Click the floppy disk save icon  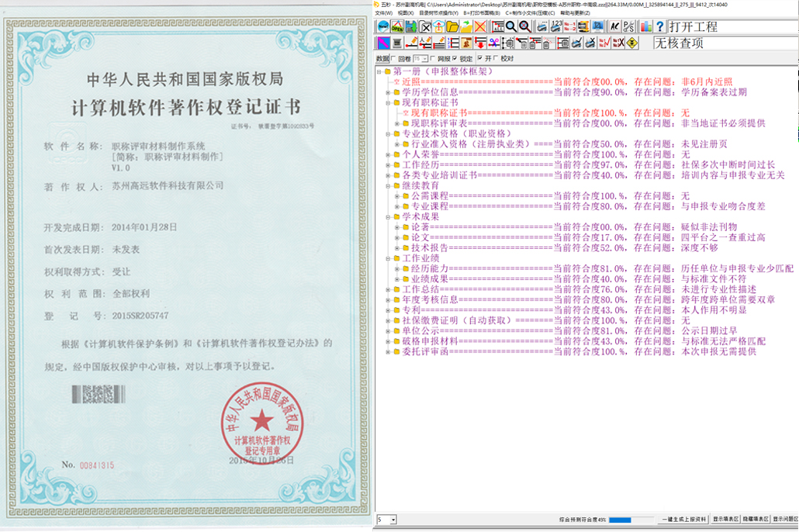(x=411, y=26)
